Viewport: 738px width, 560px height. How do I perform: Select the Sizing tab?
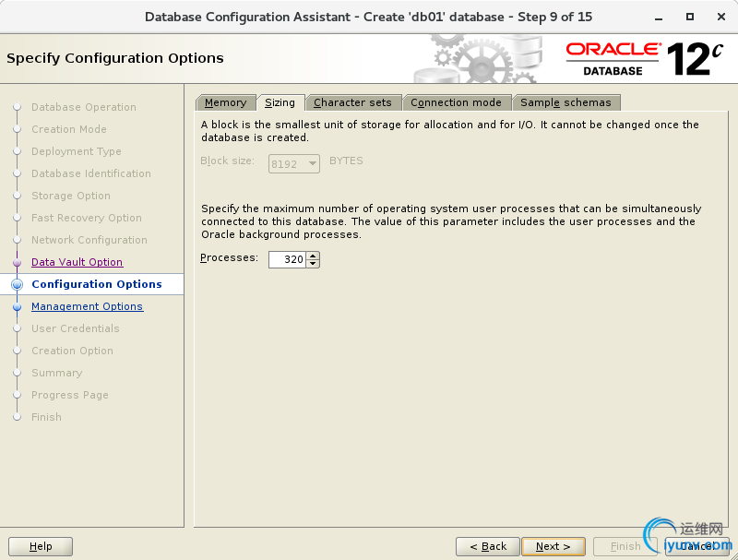click(x=280, y=102)
